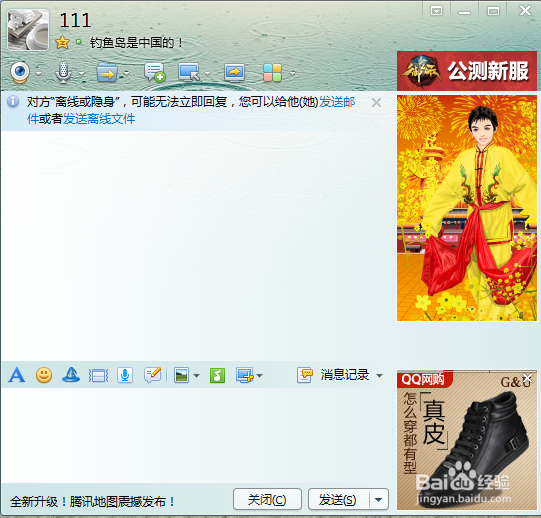
Task: Open the emoji smiley picker
Action: pyautogui.click(x=44, y=375)
